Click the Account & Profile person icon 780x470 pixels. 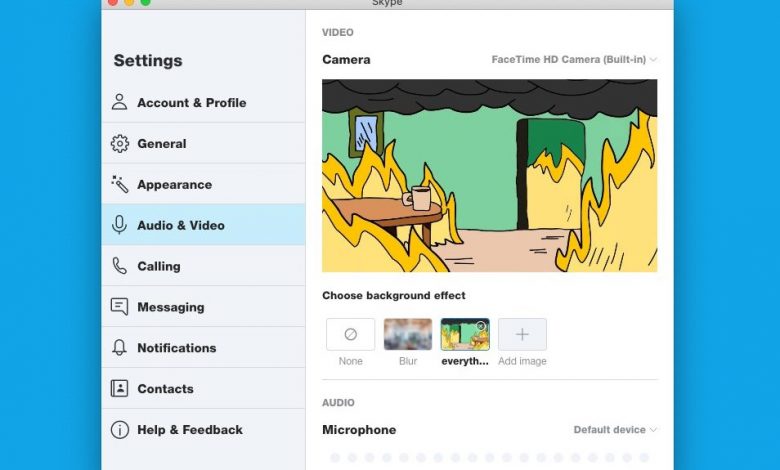click(x=120, y=102)
